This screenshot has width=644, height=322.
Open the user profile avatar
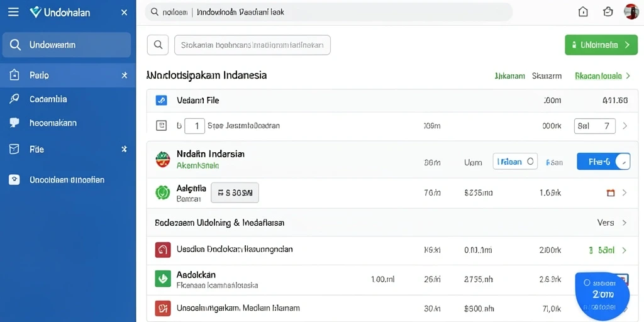(x=631, y=11)
